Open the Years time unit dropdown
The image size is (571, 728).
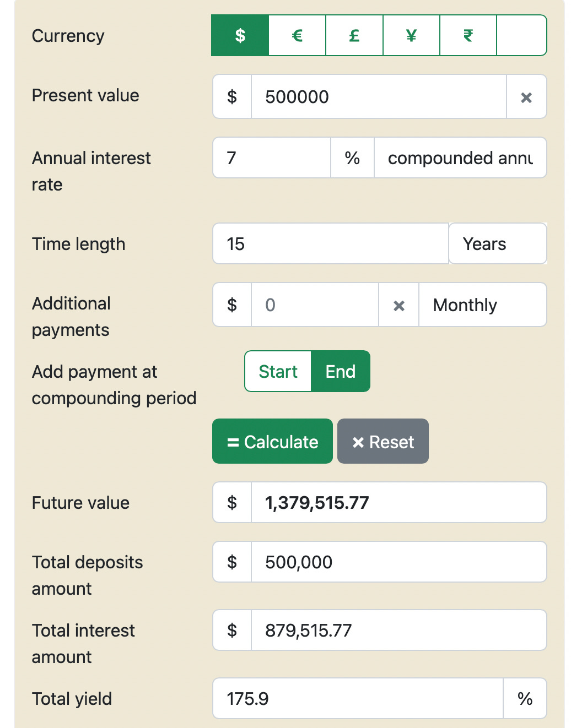[x=498, y=244]
